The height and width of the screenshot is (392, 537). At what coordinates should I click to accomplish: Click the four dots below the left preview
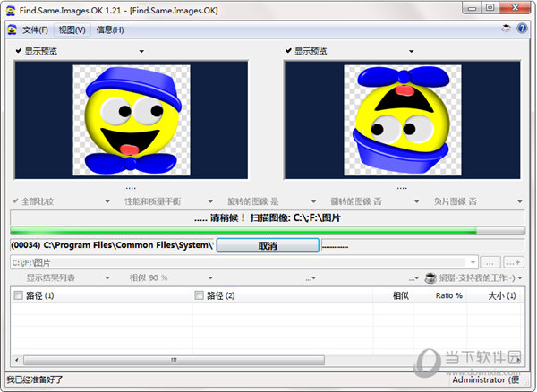131,188
